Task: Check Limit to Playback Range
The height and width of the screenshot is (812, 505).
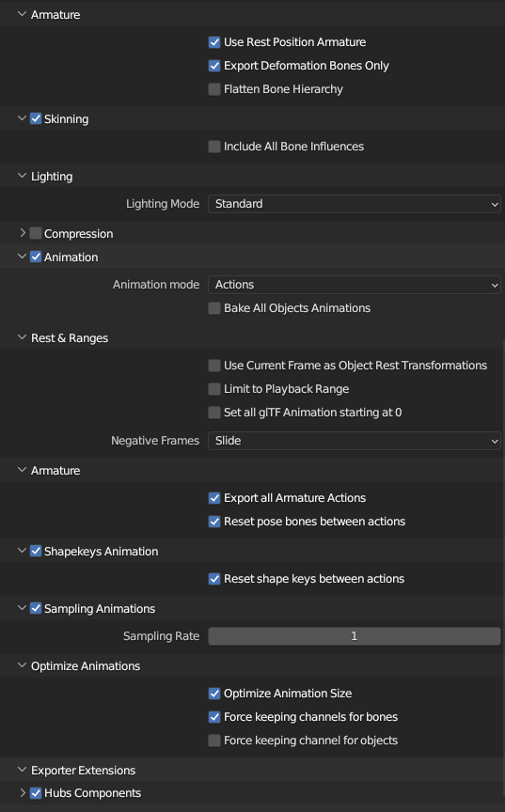Action: click(x=214, y=389)
